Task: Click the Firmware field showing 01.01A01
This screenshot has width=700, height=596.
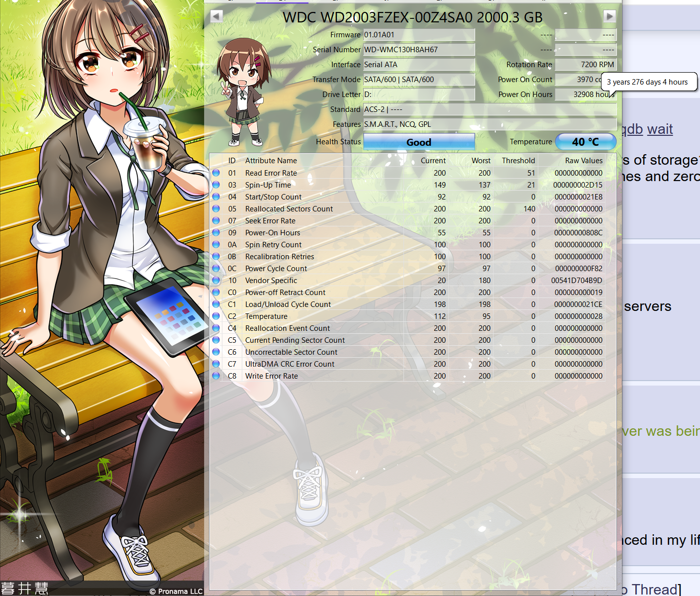Action: 419,35
